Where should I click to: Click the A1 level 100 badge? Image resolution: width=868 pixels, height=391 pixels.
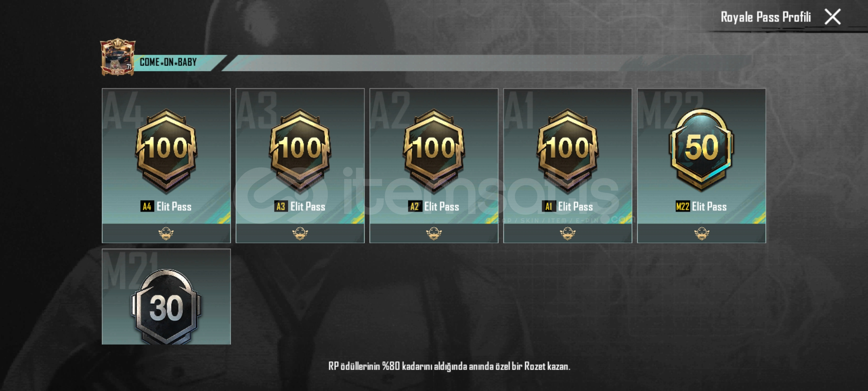point(567,150)
